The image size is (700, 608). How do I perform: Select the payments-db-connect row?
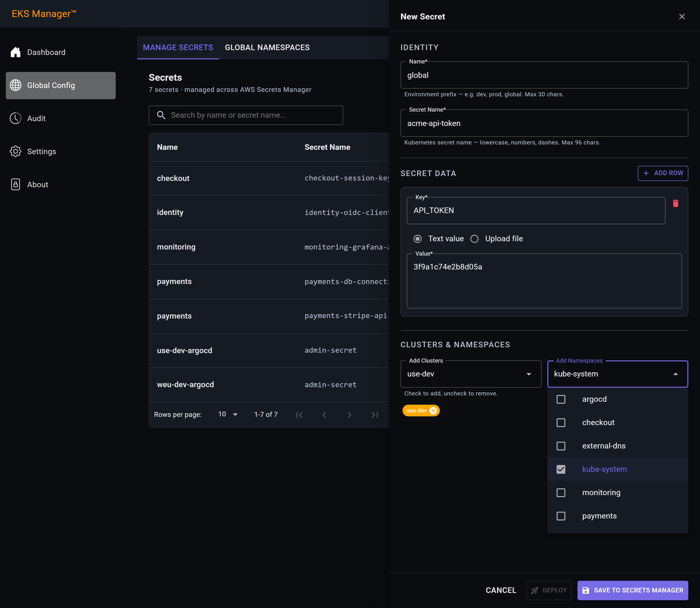[x=269, y=282]
